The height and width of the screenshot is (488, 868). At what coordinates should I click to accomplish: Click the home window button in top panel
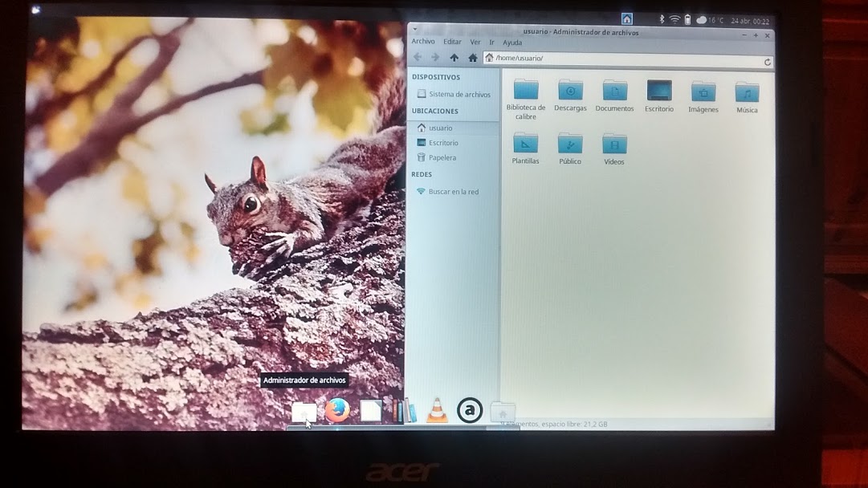[626, 18]
